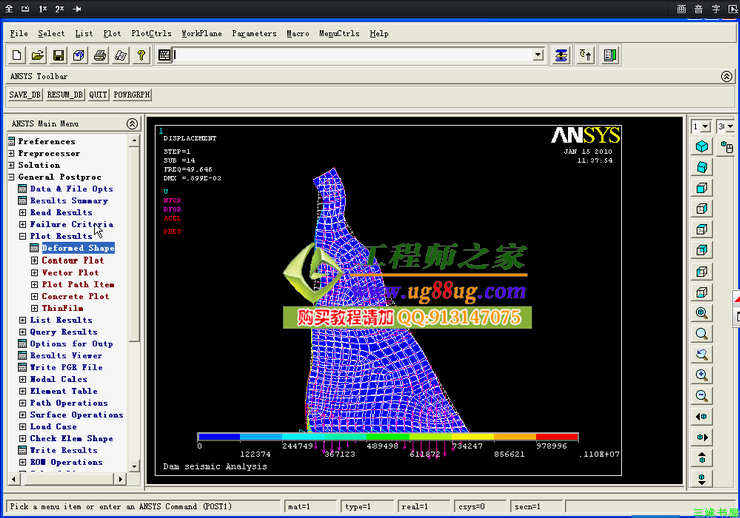Zoom out with the minus magnifier icon
The image size is (740, 518).
click(702, 395)
